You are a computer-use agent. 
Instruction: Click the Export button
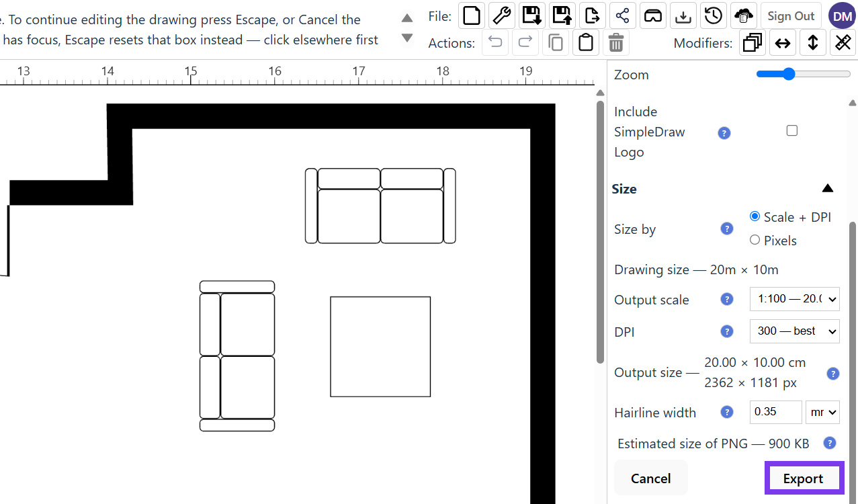(x=804, y=478)
